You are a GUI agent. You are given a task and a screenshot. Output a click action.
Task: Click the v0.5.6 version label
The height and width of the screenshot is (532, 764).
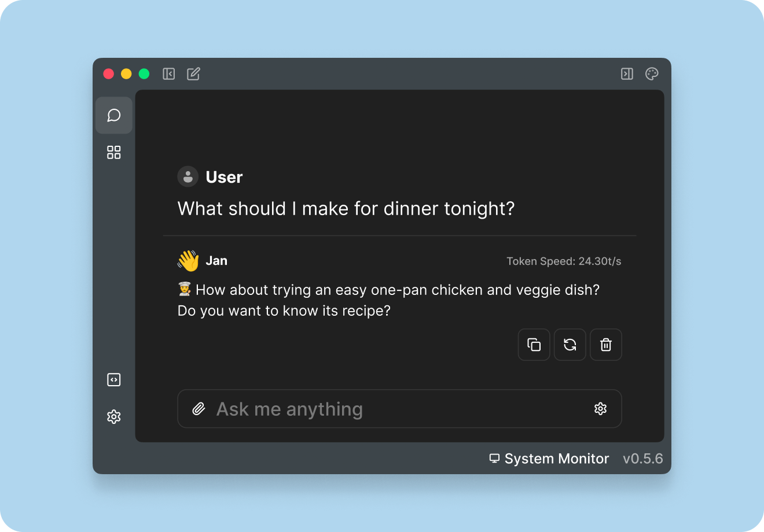click(x=642, y=459)
